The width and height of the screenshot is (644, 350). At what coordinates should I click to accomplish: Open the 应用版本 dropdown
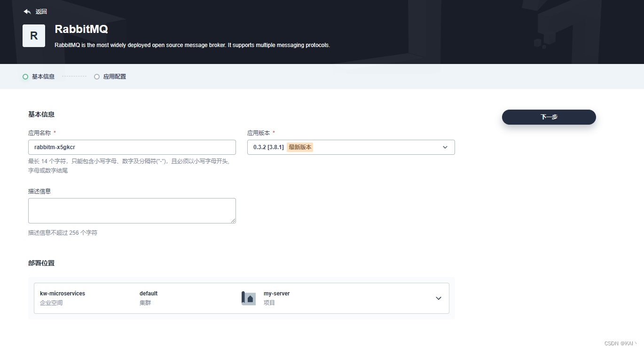351,147
